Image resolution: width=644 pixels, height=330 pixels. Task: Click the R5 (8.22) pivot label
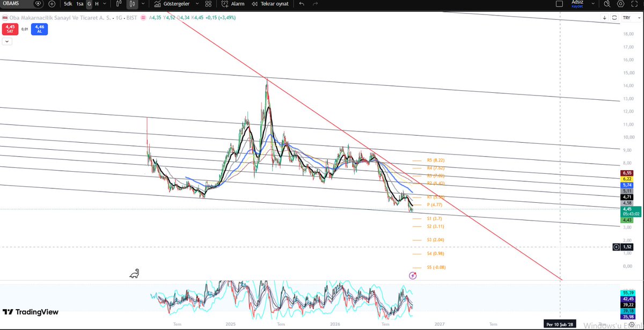click(x=436, y=160)
